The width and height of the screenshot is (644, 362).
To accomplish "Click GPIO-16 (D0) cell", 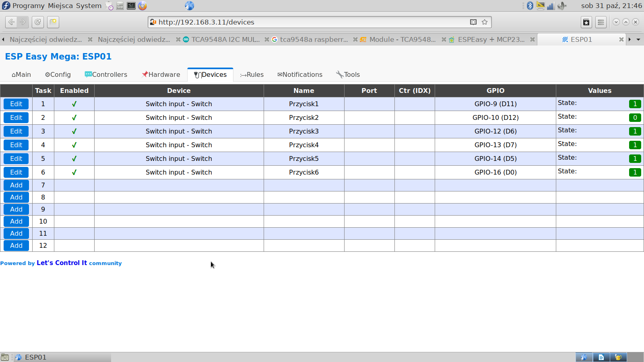I will (x=495, y=172).
